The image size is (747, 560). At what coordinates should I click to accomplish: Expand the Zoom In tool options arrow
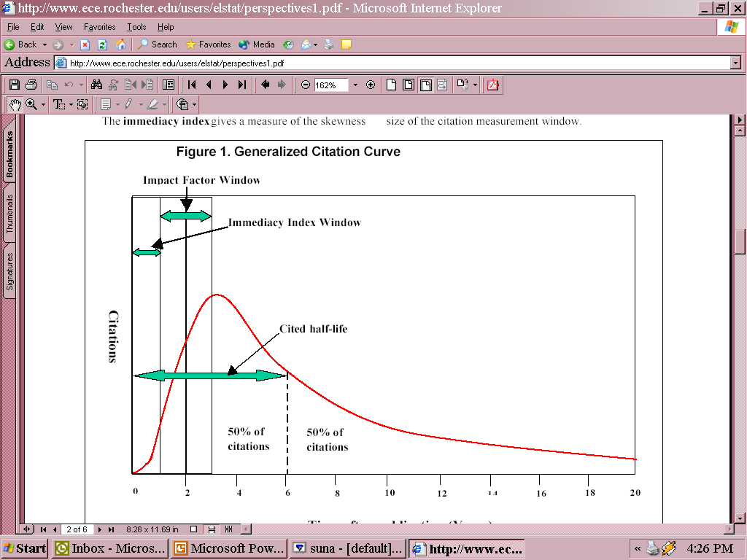(43, 104)
